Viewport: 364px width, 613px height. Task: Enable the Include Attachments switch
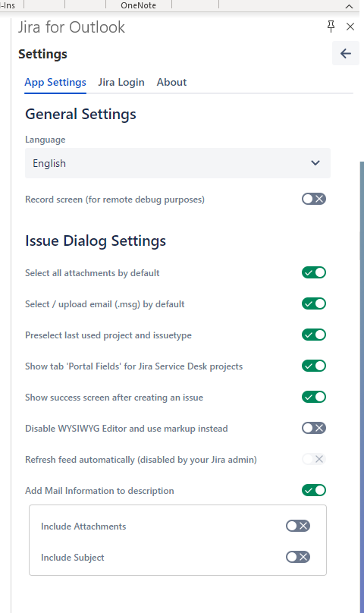(298, 526)
